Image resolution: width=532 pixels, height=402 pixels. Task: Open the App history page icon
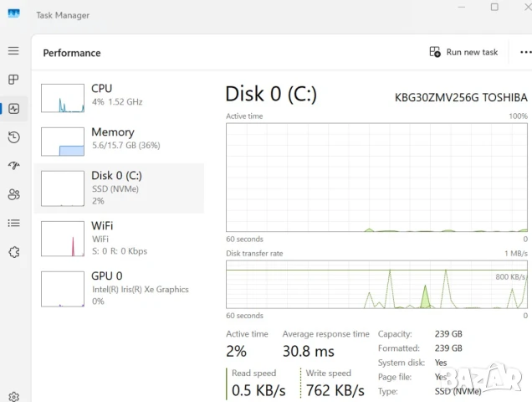click(x=13, y=137)
